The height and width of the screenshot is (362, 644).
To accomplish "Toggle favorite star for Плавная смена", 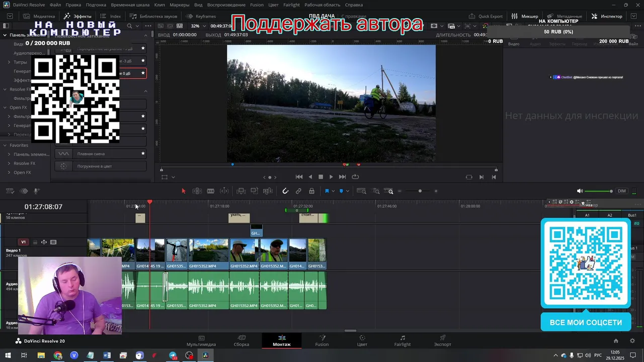I will [143, 154].
